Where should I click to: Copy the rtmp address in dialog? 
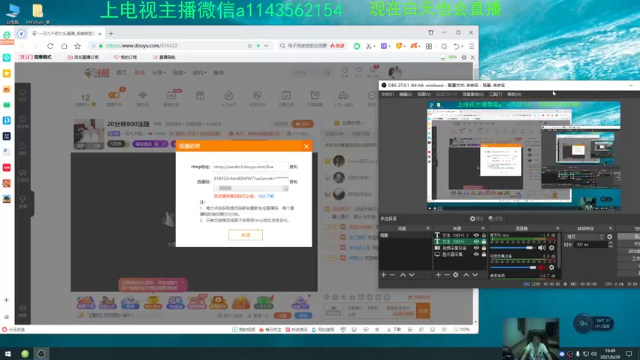click(x=293, y=167)
